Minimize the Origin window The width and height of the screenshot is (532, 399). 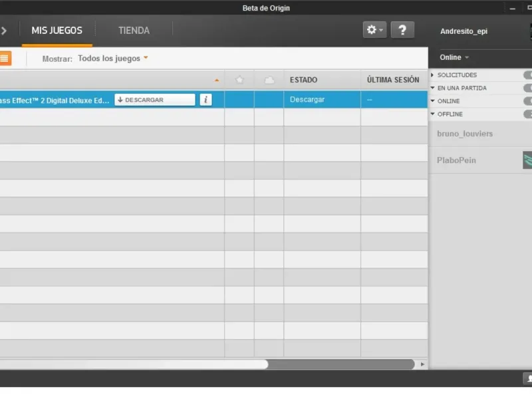click(x=513, y=8)
